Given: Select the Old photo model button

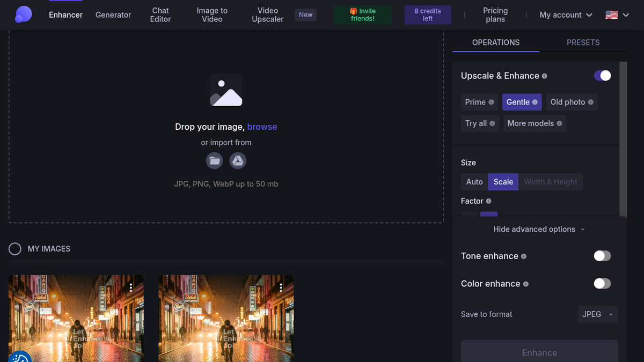Looking at the screenshot, I should click(572, 102).
